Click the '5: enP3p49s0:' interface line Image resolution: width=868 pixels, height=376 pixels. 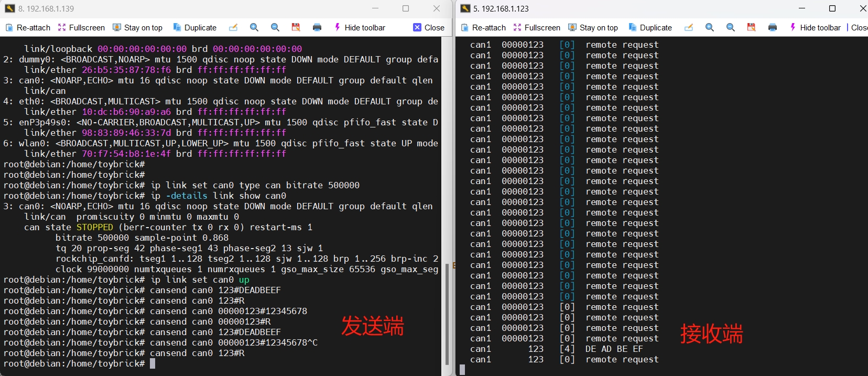221,122
